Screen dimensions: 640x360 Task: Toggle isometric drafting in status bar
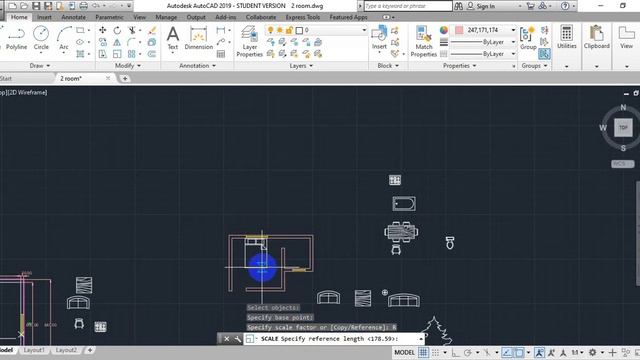(x=487, y=352)
